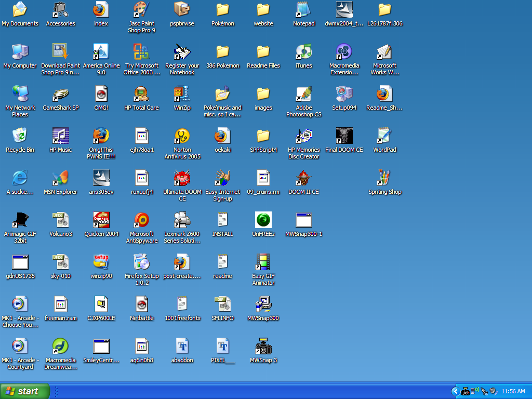Open the America Online 9.0 shortcut

click(101, 51)
